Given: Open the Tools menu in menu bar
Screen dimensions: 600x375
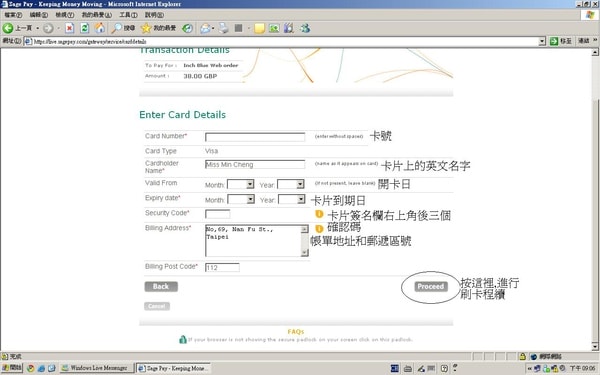Looking at the screenshot, I should pos(128,15).
